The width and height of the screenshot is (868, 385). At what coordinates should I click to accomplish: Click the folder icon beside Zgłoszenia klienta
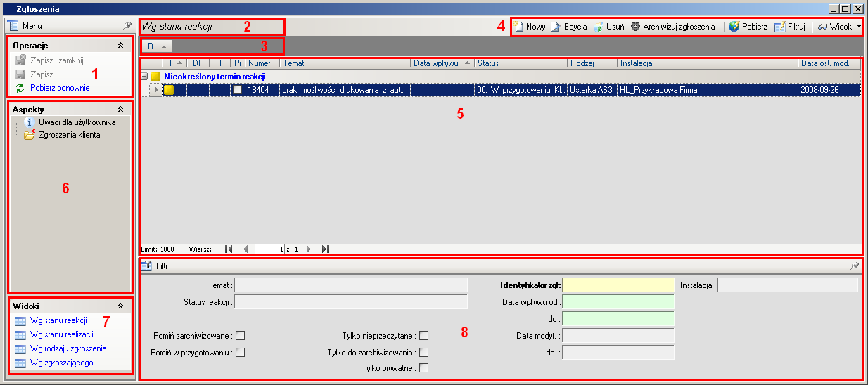[29, 135]
